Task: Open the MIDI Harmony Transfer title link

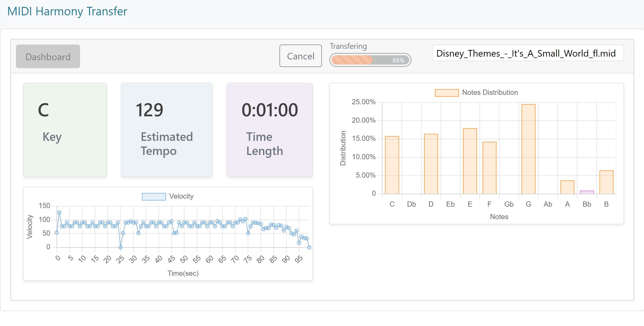Action: pos(67,11)
